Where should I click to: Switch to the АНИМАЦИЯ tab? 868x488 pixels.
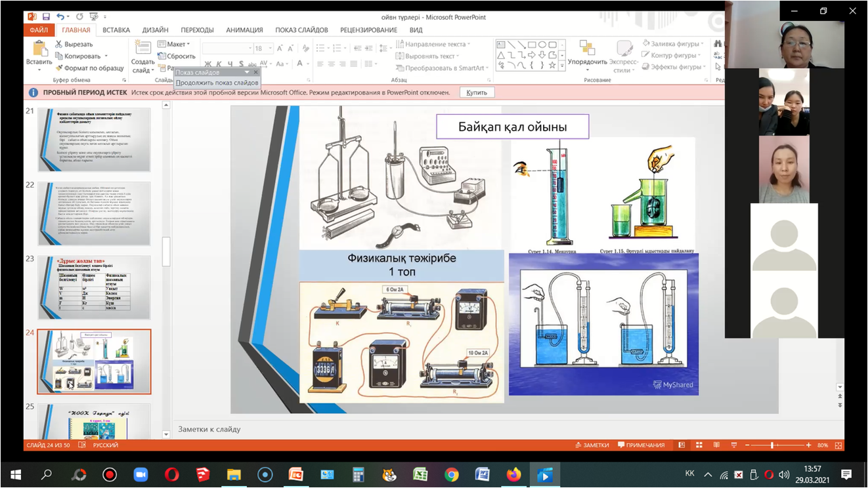point(244,30)
